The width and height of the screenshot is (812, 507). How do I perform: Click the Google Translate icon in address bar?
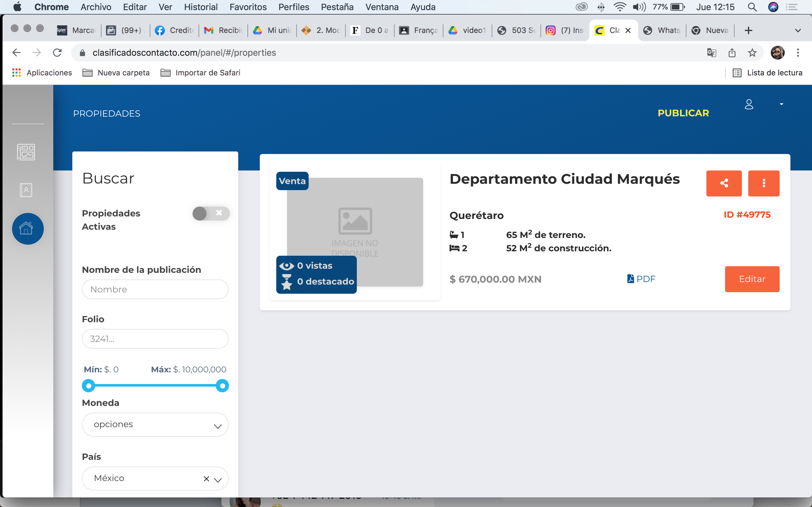[x=711, y=53]
